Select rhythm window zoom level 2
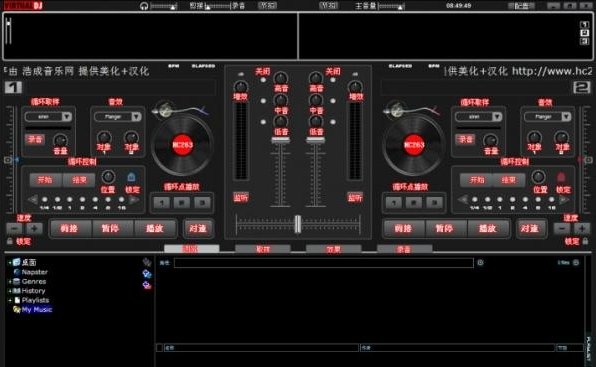The image size is (596, 367). 584,33
